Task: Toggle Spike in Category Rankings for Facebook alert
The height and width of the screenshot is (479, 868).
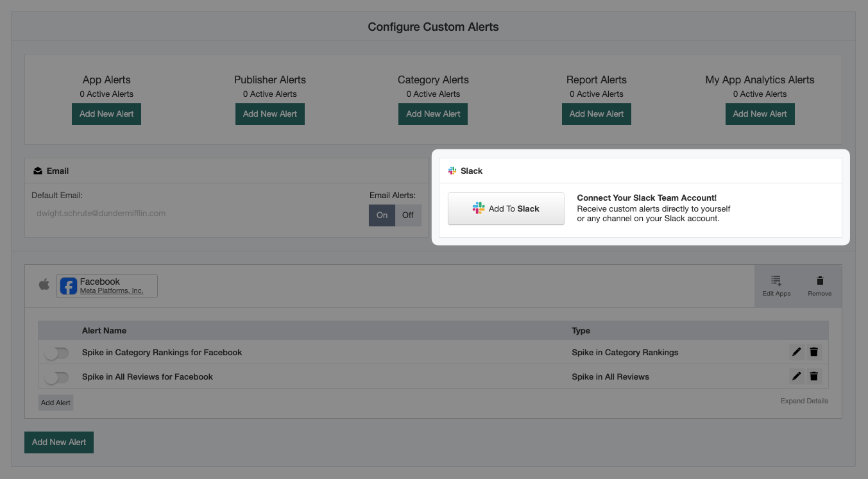Action: tap(56, 353)
